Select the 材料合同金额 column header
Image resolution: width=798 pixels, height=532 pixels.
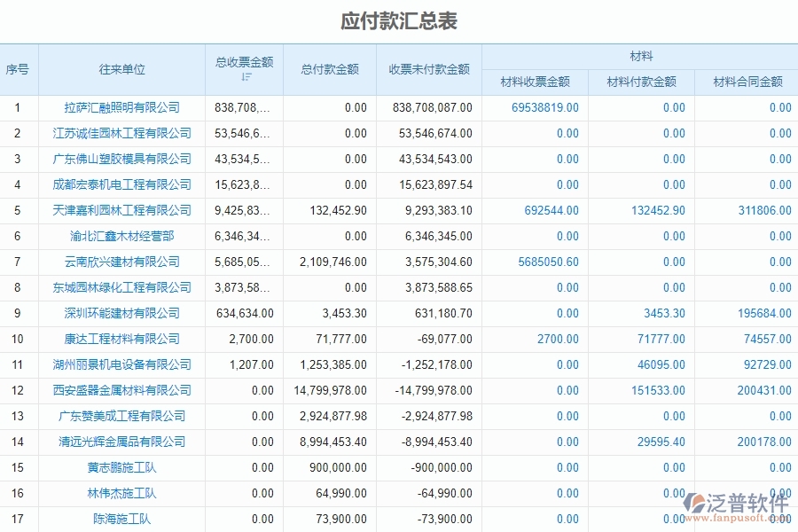tap(747, 81)
